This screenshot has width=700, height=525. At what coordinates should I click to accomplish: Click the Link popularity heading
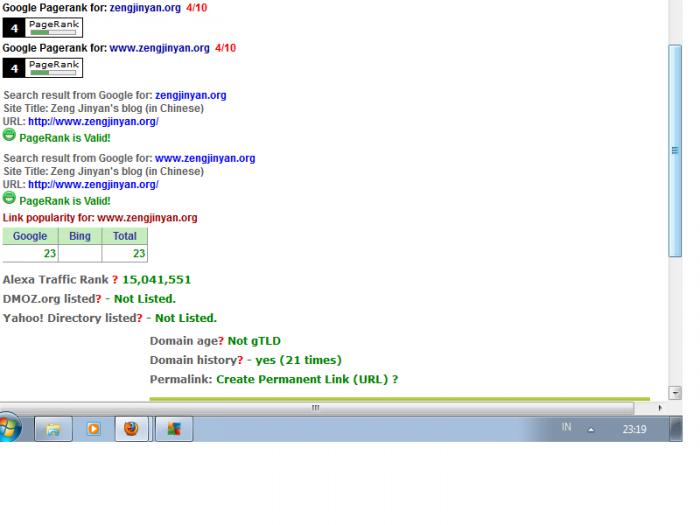(x=100, y=217)
